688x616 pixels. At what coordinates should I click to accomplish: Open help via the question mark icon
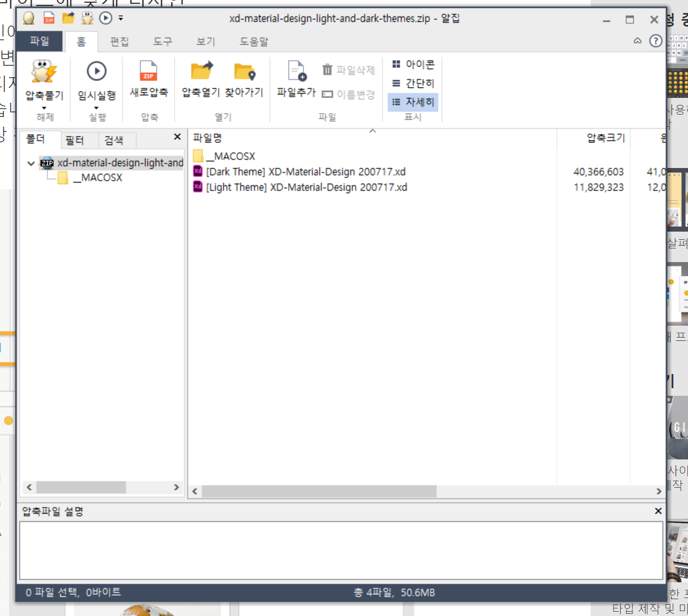tap(656, 41)
